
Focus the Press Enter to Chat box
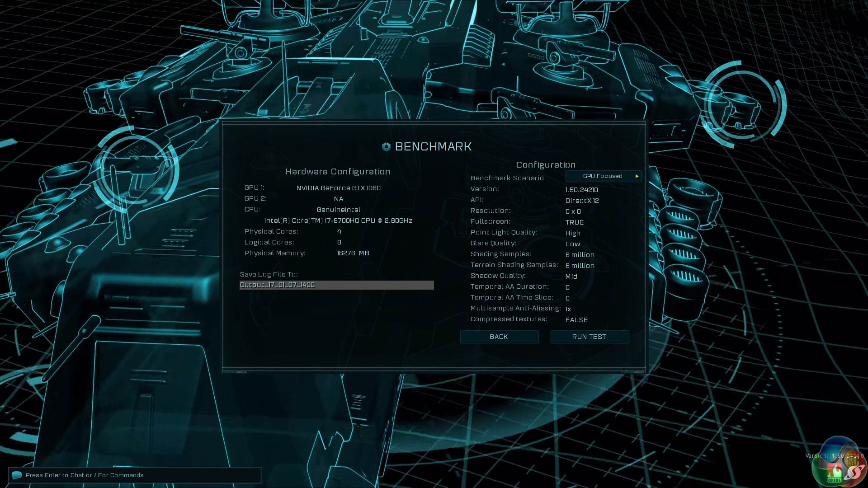[135, 475]
